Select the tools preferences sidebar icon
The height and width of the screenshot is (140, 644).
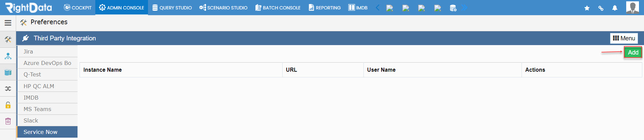click(8, 40)
